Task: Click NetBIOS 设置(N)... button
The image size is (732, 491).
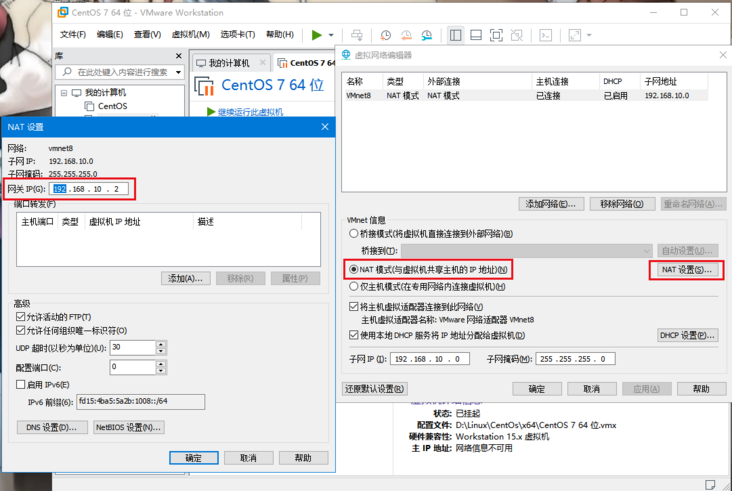Action: (128, 428)
